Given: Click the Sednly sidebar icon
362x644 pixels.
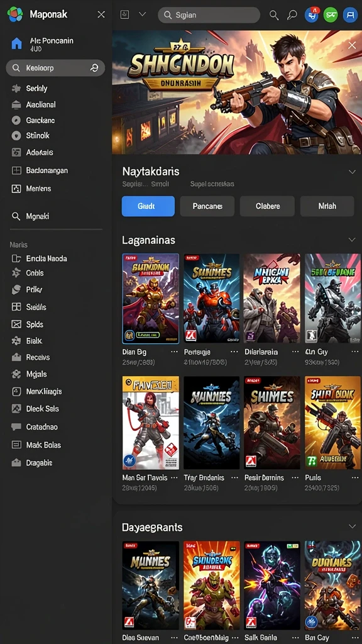Looking at the screenshot, I should click(16, 88).
